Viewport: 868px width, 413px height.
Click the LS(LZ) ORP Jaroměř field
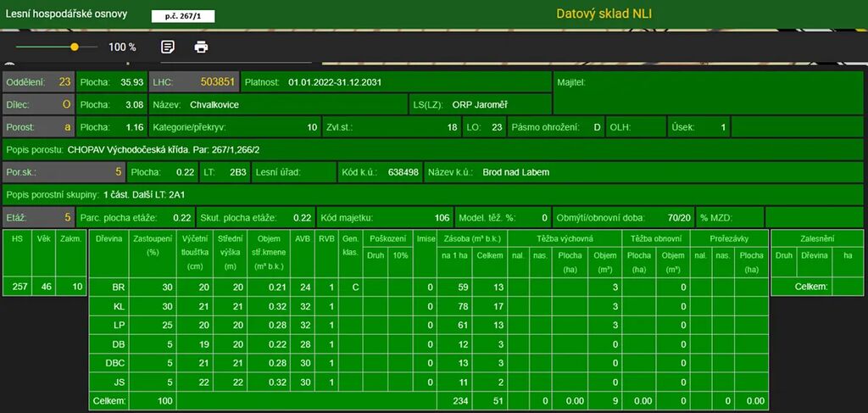point(479,104)
